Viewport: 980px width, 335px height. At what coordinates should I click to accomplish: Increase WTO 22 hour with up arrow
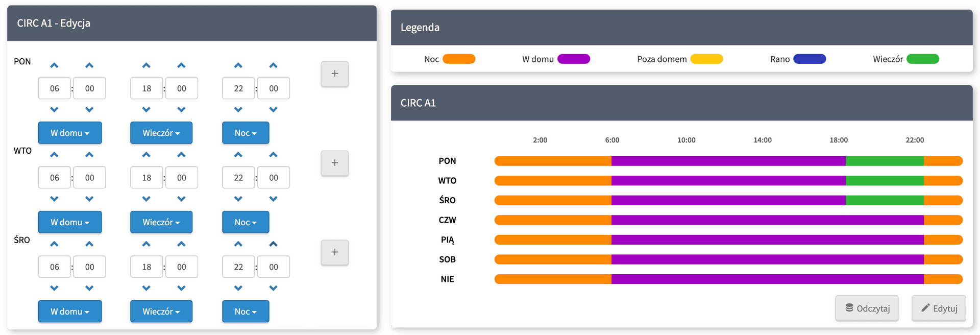[x=238, y=155]
